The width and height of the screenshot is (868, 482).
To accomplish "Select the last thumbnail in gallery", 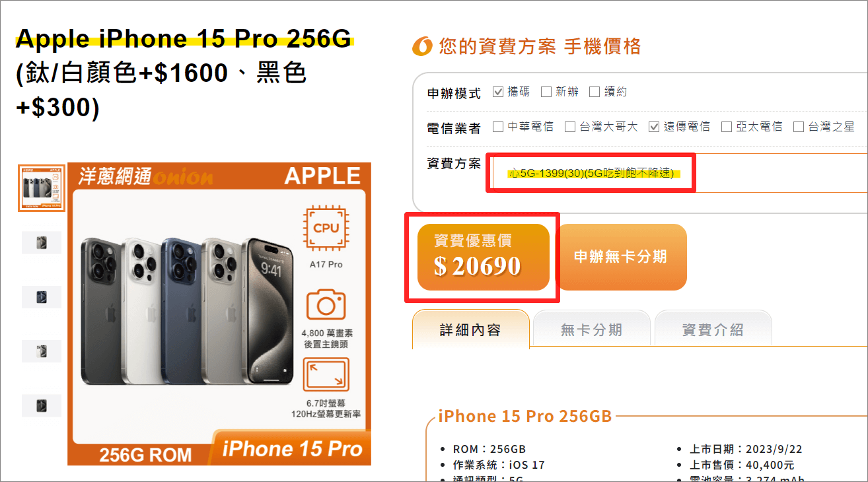I will [42, 405].
